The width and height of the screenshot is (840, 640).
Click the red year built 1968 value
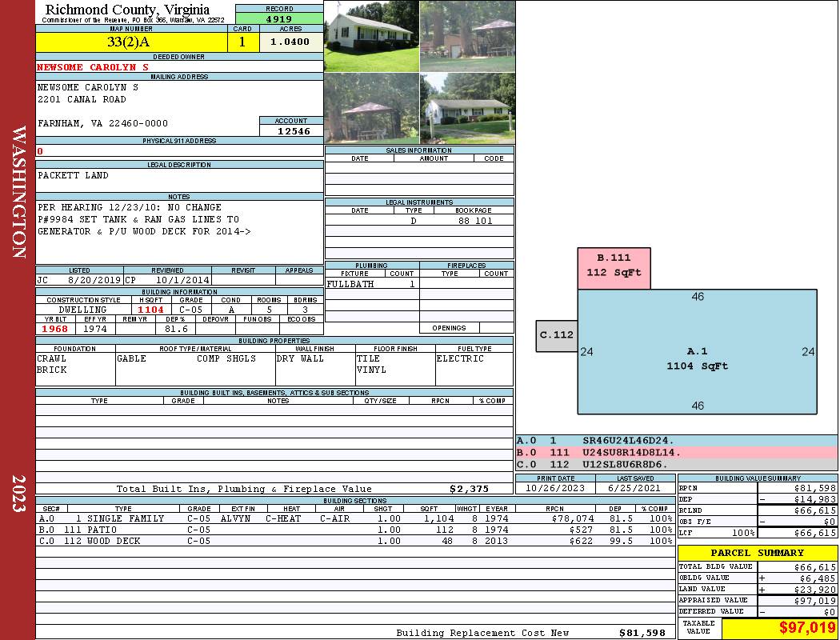[x=56, y=329]
